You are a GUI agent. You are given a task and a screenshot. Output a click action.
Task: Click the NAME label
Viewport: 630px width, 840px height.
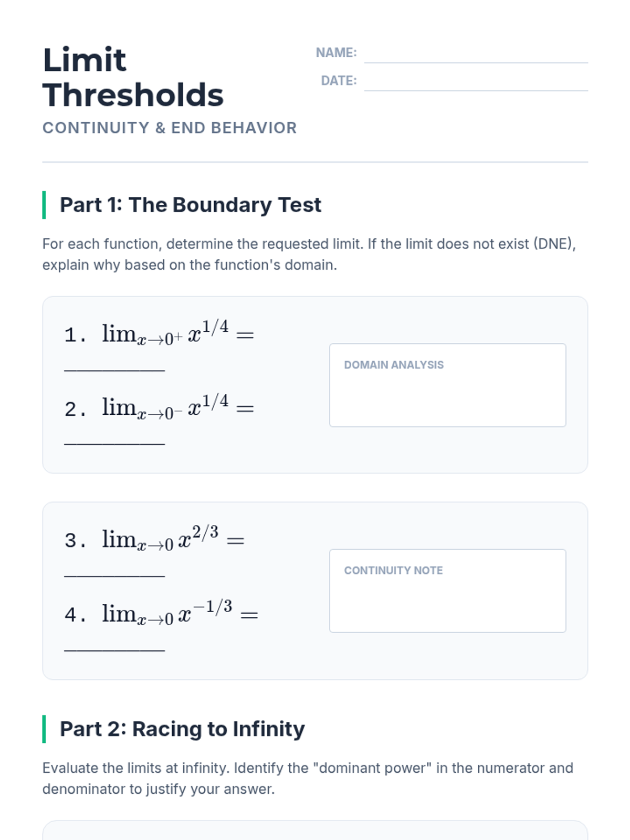pyautogui.click(x=336, y=52)
